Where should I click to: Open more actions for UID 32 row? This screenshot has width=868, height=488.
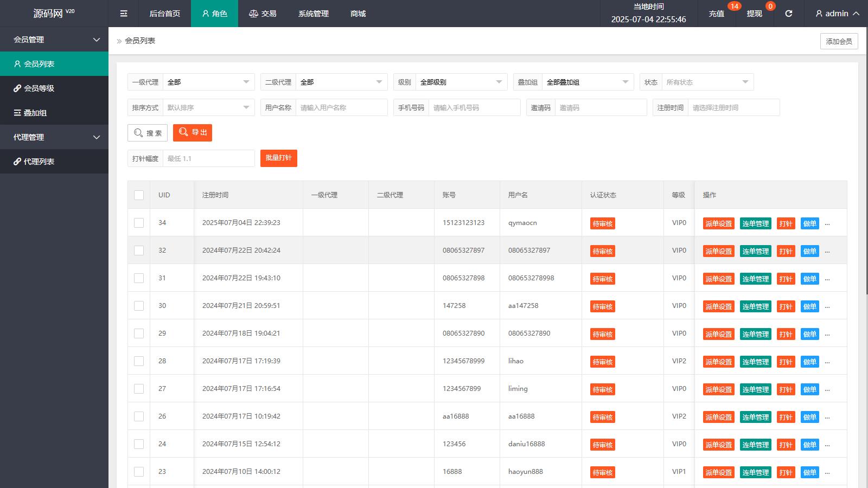[x=827, y=251]
